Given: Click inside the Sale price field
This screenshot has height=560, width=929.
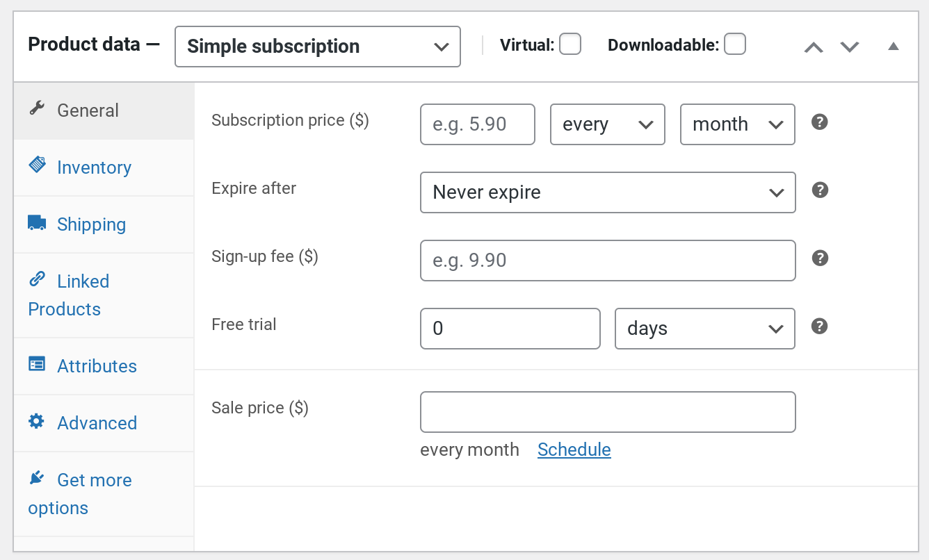Looking at the screenshot, I should point(608,412).
